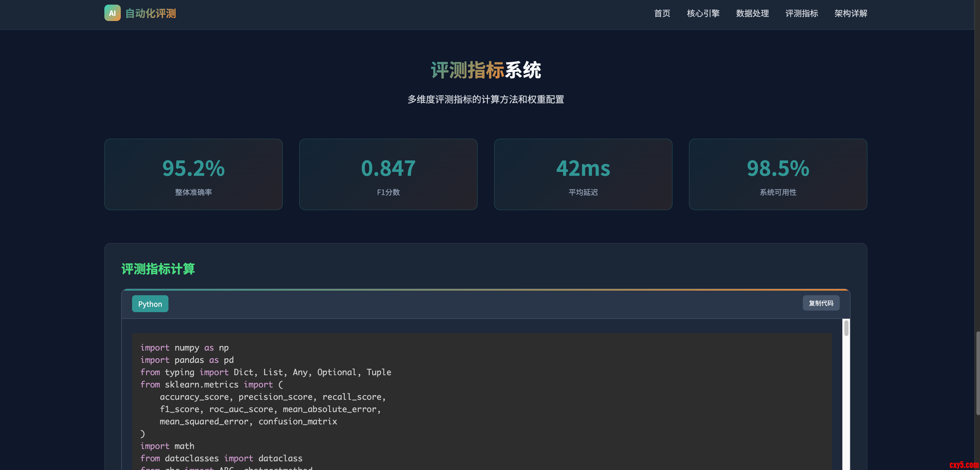Go to 核心引擎 section
The height and width of the screenshot is (470, 980).
703,14
